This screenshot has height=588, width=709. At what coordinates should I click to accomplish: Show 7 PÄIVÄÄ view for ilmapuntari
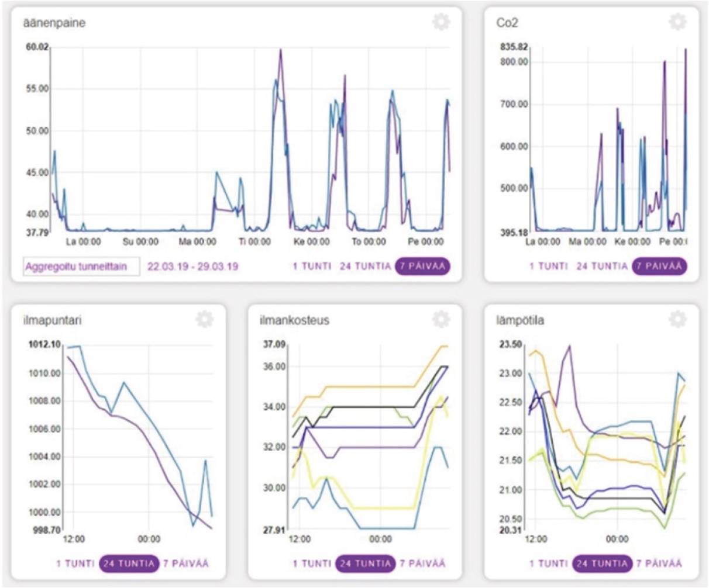point(185,564)
